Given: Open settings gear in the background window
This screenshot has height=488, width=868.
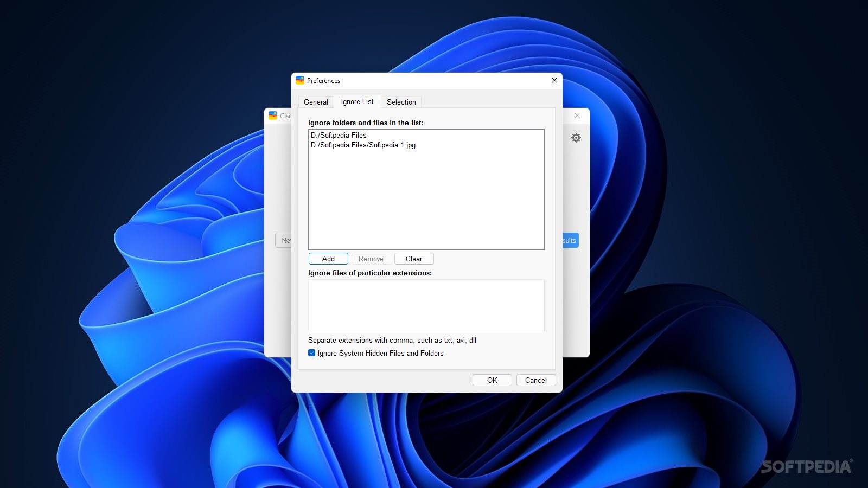Looking at the screenshot, I should point(576,138).
